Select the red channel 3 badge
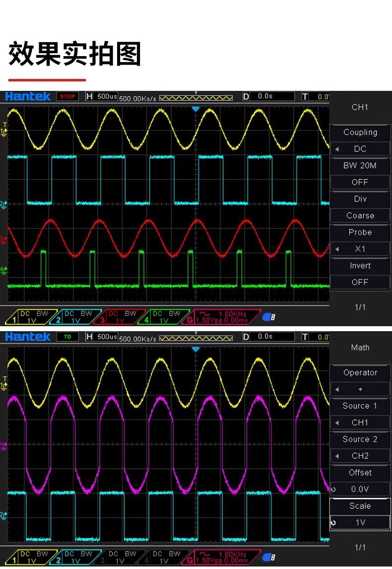 pyautogui.click(x=118, y=317)
